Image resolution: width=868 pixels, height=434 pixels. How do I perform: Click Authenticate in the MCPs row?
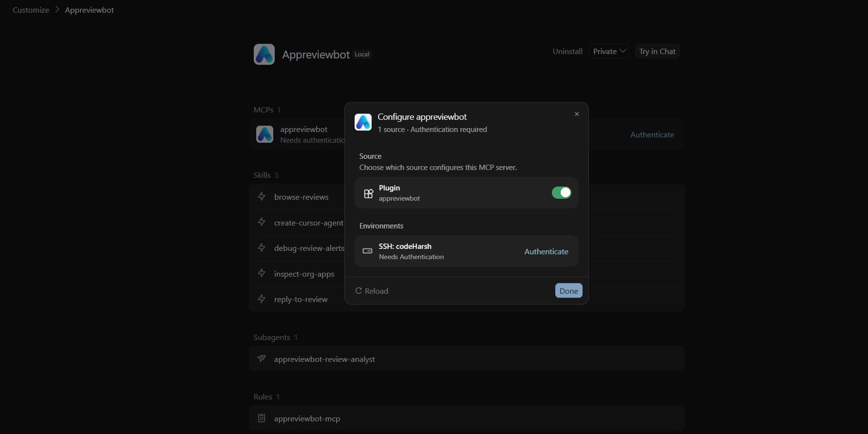coord(652,134)
